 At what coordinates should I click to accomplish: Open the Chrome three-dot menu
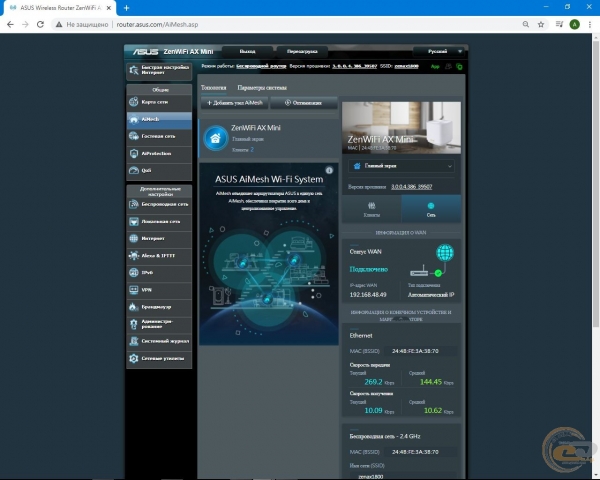point(590,24)
